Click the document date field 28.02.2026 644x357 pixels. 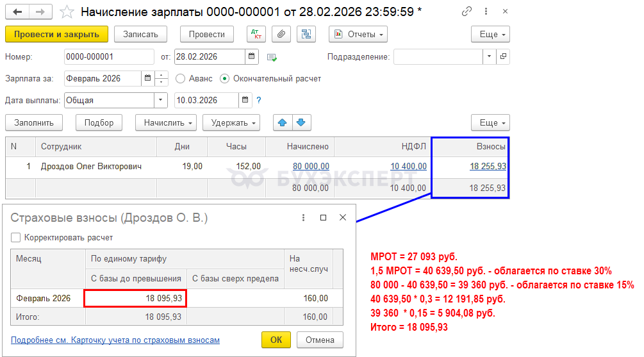click(x=210, y=56)
